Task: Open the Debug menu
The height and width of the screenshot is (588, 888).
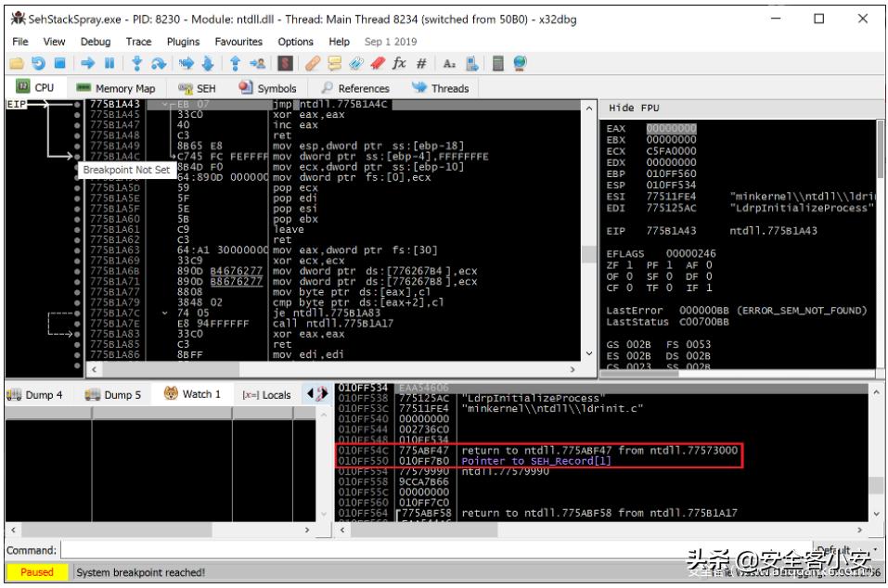Action: tap(96, 42)
